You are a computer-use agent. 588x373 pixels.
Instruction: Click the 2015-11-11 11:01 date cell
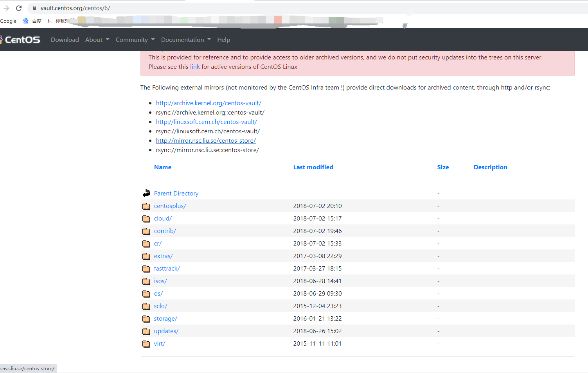(x=317, y=343)
